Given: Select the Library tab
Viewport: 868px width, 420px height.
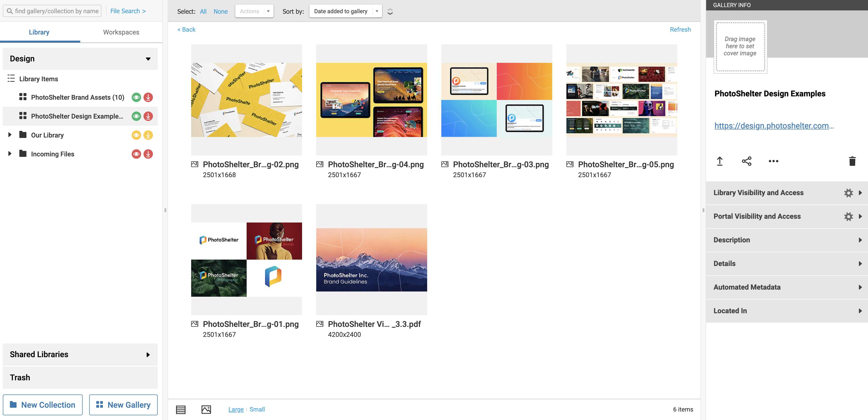Looking at the screenshot, I should point(39,32).
